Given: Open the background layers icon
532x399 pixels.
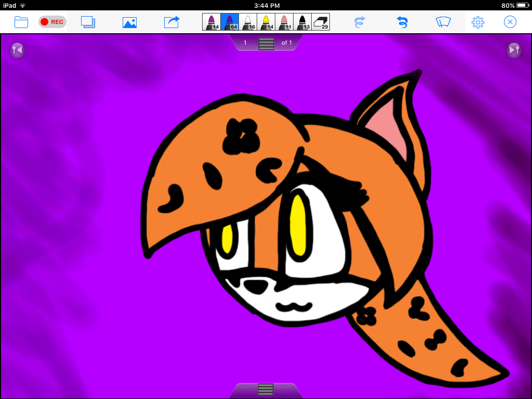Looking at the screenshot, I should pyautogui.click(x=88, y=22).
